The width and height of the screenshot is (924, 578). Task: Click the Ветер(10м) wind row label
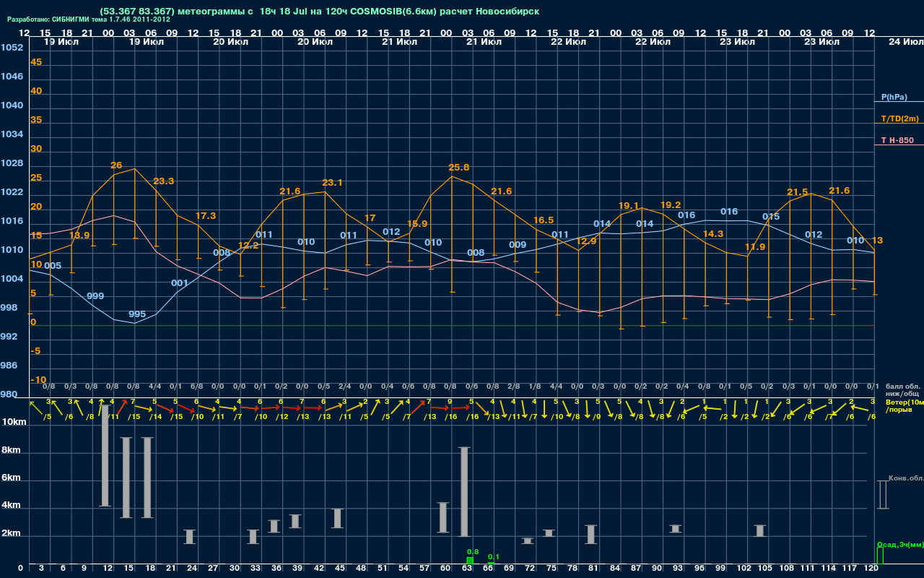(905, 401)
